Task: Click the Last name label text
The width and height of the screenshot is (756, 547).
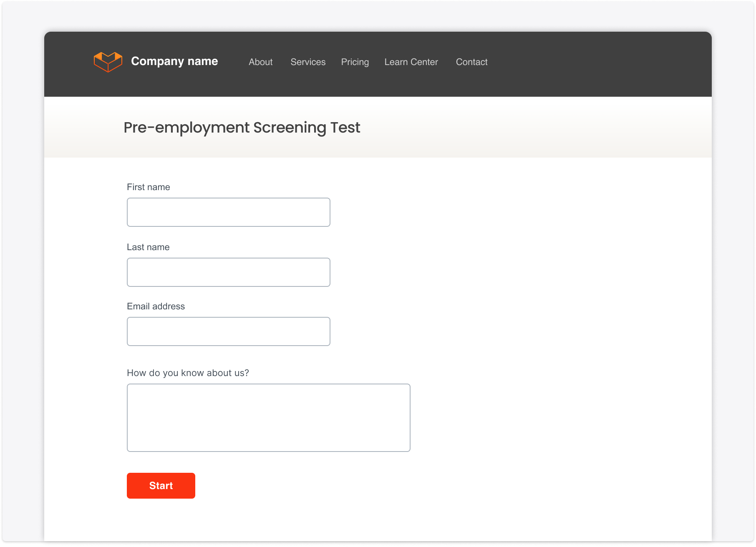Action: pyautogui.click(x=148, y=247)
